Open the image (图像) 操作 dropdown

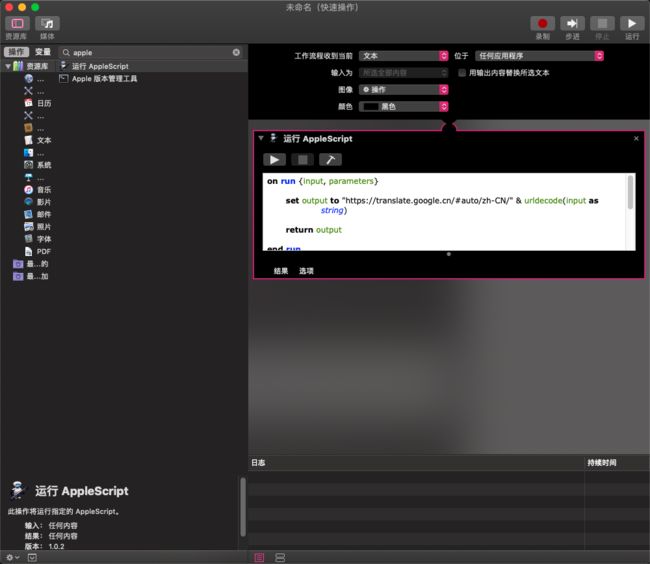pos(403,90)
